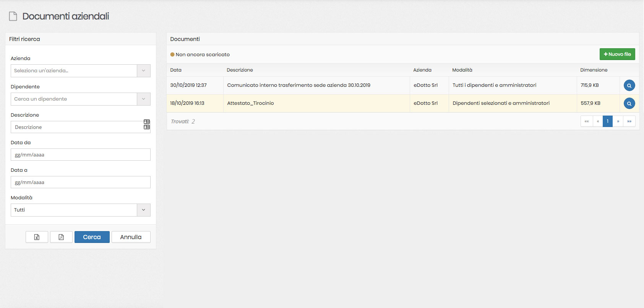
Task: Go to the last page of results
Action: tap(629, 121)
